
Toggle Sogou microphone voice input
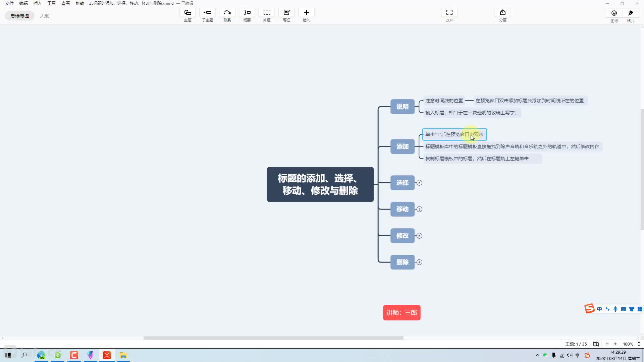(x=615, y=309)
